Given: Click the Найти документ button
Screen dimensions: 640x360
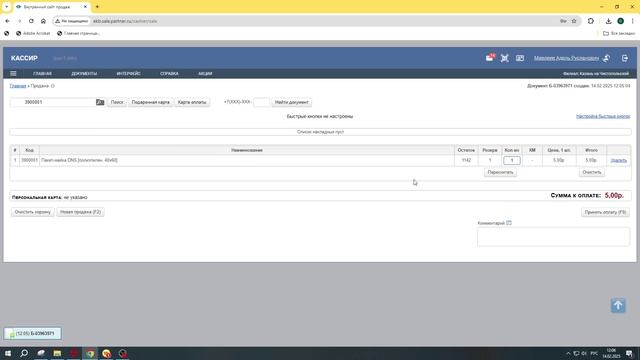Looking at the screenshot, I should [291, 102].
